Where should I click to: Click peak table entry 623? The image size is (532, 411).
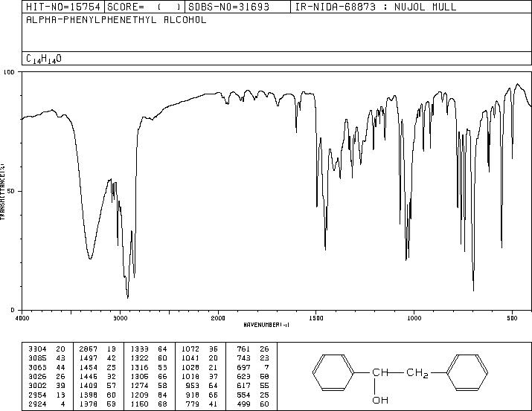(x=243, y=376)
